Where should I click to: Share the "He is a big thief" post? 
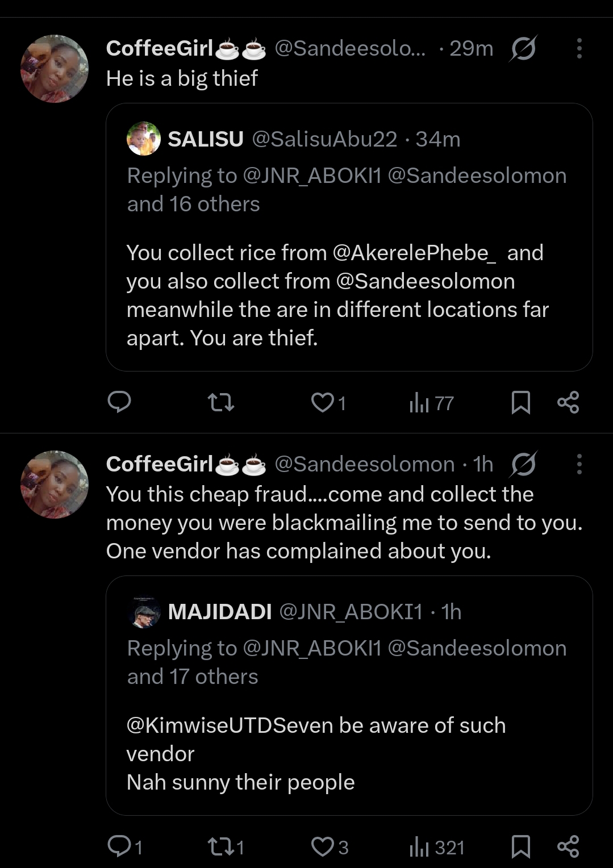point(568,402)
